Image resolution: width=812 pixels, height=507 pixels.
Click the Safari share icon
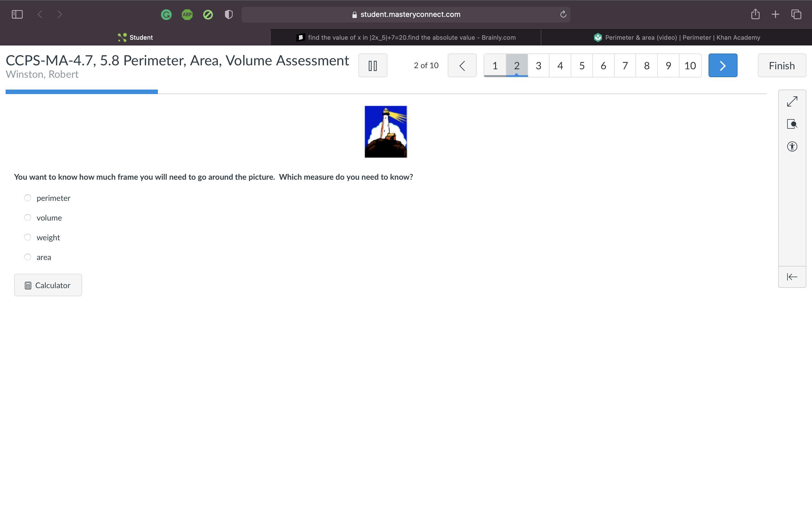[x=755, y=14]
